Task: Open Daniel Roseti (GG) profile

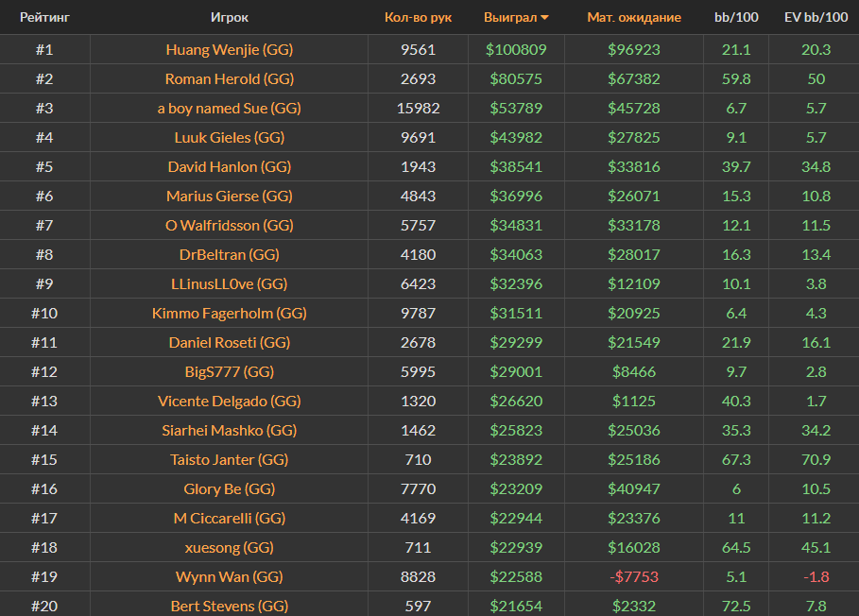Action: pos(230,342)
